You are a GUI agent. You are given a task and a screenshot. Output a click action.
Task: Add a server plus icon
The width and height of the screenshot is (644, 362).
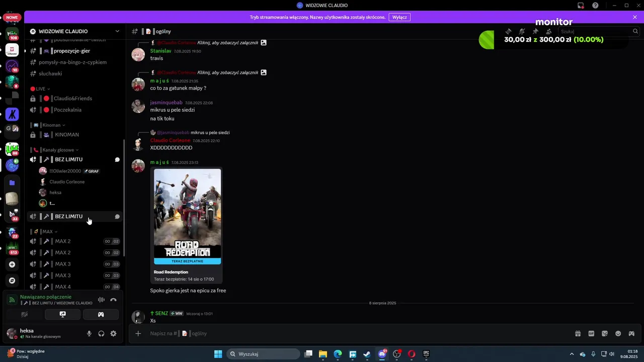(12, 264)
